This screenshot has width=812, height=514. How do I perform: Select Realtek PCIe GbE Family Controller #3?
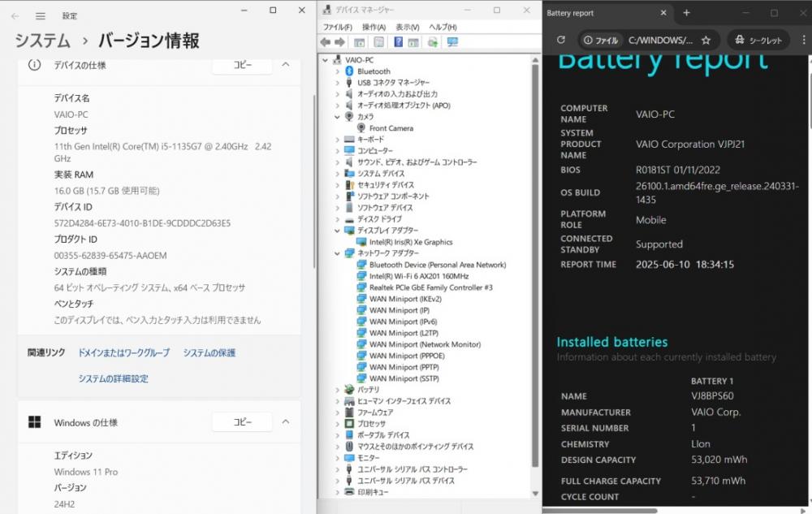tap(431, 287)
